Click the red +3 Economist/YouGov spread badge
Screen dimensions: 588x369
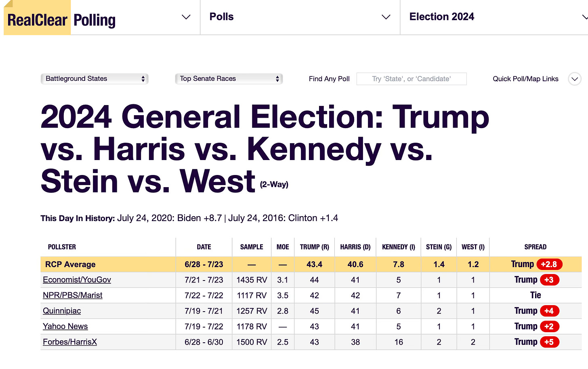click(x=549, y=280)
